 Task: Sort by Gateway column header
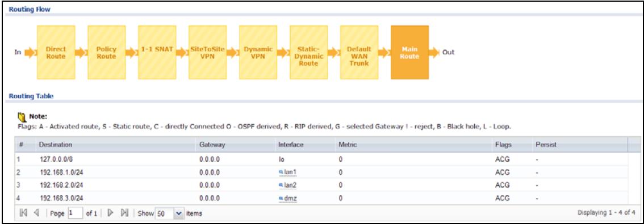coord(235,145)
